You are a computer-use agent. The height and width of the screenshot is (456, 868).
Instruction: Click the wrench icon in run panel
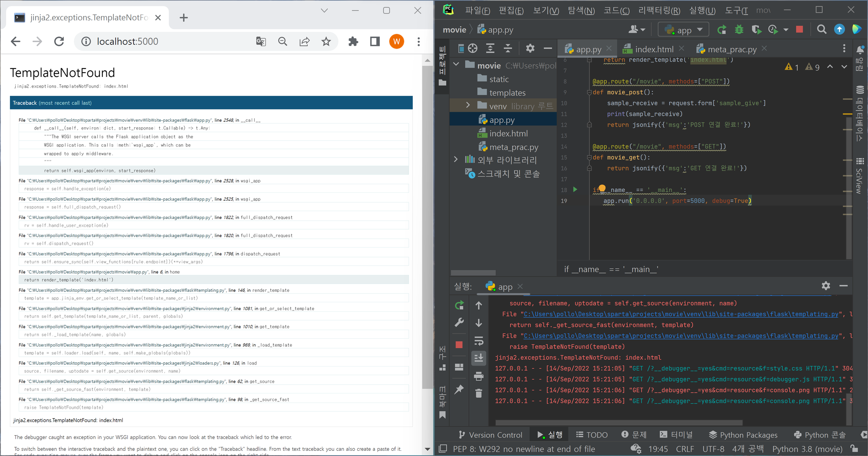click(459, 323)
